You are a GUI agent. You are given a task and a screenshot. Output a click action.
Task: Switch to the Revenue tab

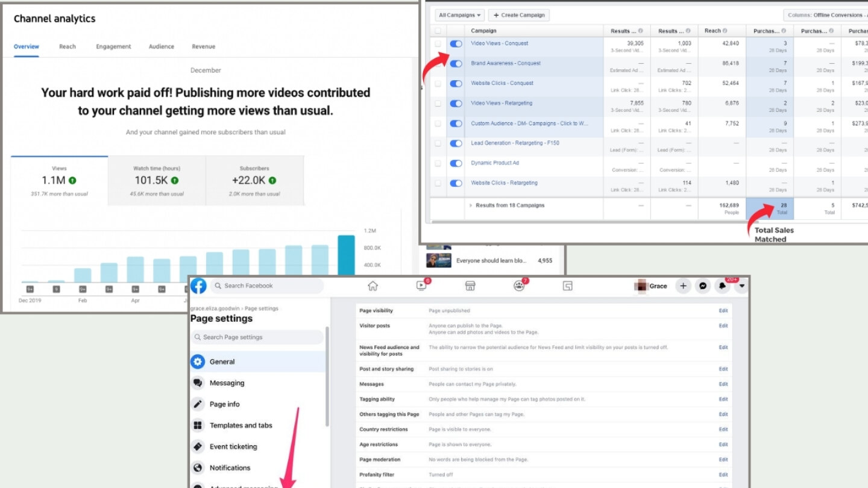point(204,46)
